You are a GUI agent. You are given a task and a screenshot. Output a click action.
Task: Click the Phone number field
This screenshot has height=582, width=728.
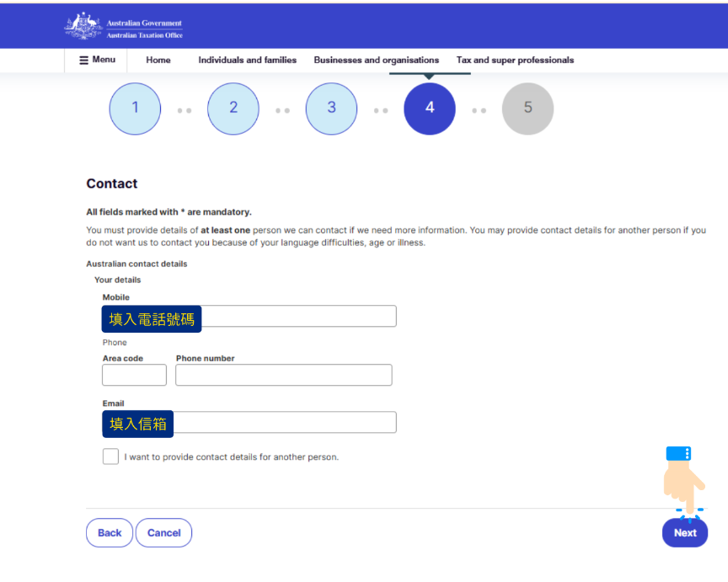pyautogui.click(x=283, y=375)
